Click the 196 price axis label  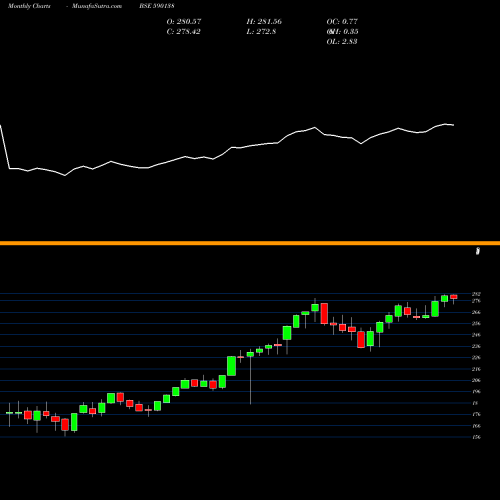476,392
